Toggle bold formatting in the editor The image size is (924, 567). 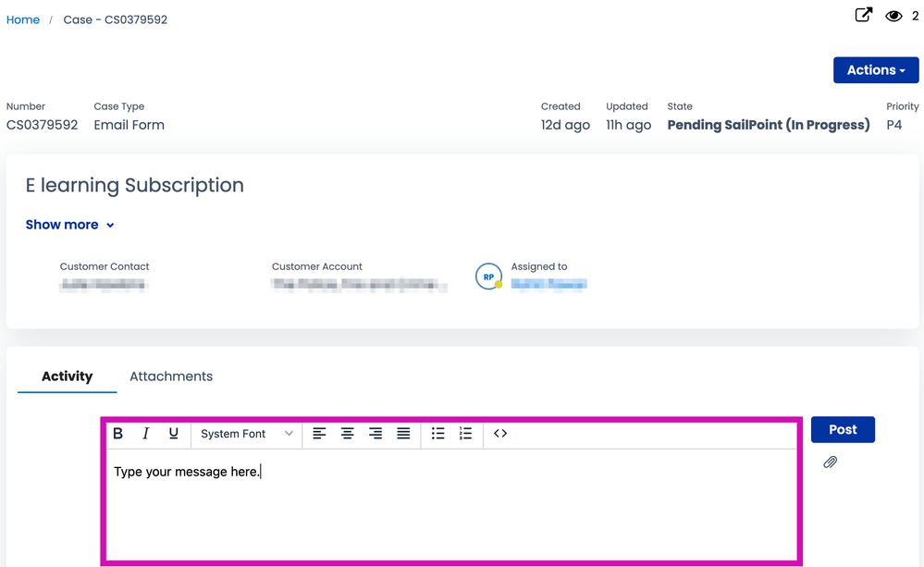(x=117, y=434)
